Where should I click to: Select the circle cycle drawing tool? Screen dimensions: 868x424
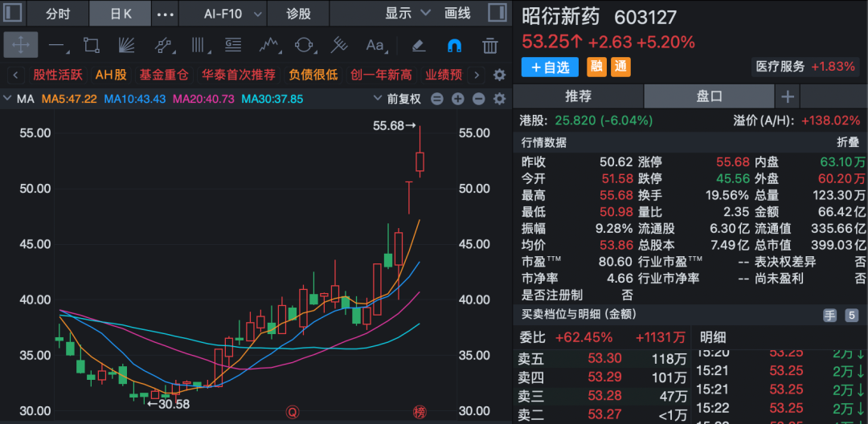[304, 45]
